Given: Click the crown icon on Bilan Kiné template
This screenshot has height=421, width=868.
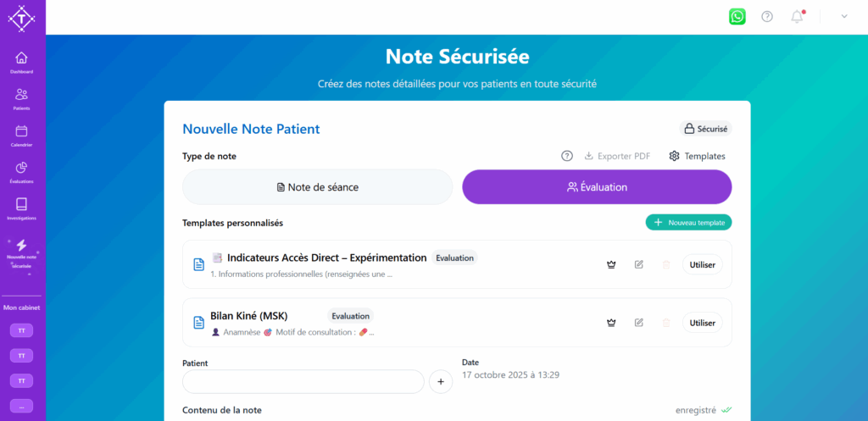Looking at the screenshot, I should point(610,323).
